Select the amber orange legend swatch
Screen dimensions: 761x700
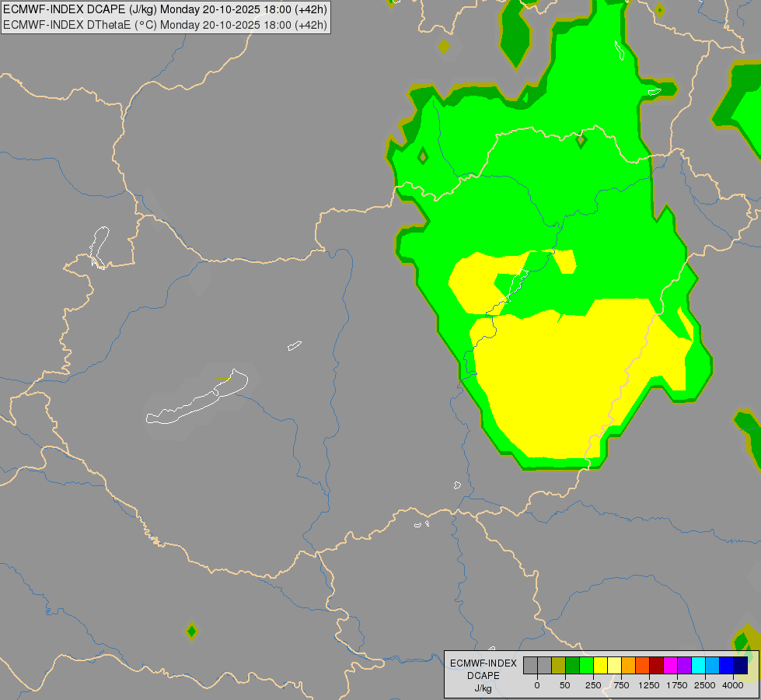629,665
